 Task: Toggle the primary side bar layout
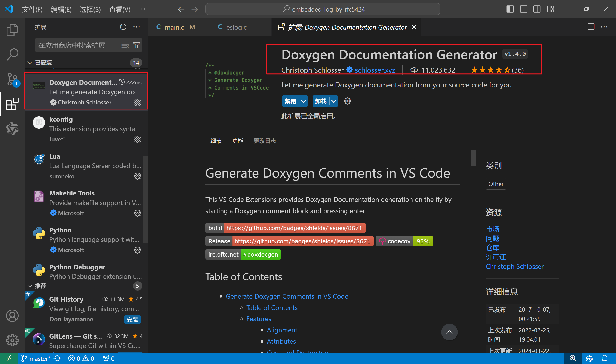[510, 9]
